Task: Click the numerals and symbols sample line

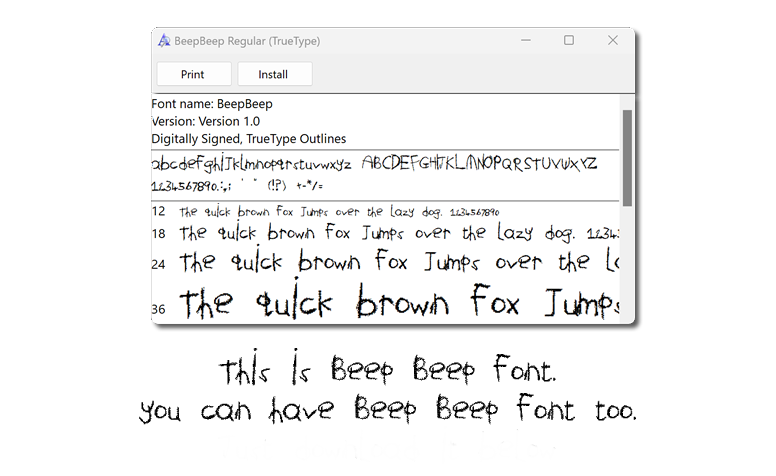Action: tap(237, 186)
